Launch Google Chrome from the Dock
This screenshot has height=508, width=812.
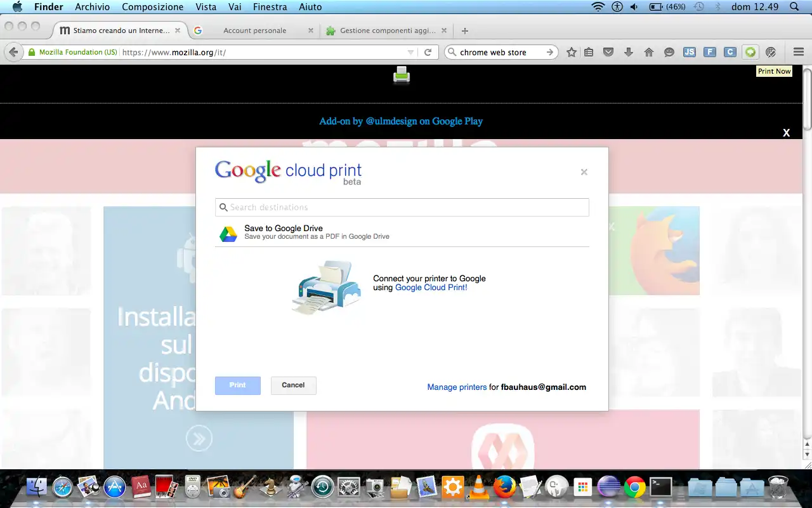click(634, 487)
